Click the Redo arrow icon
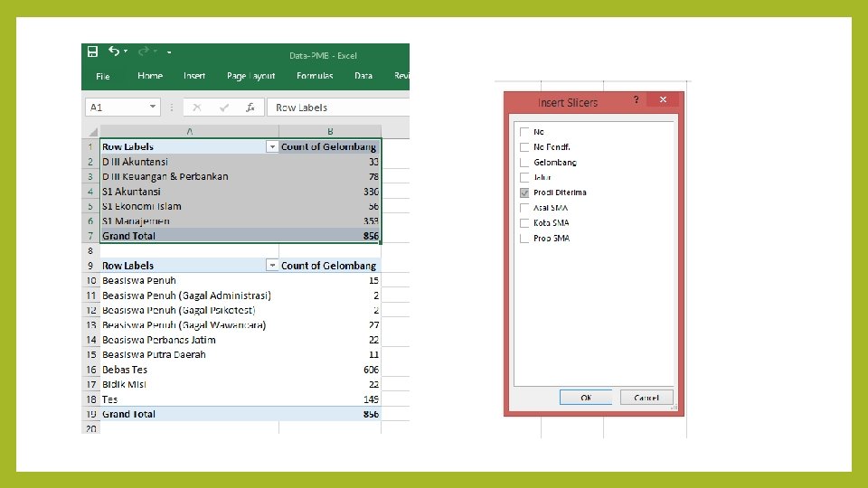 coord(144,51)
